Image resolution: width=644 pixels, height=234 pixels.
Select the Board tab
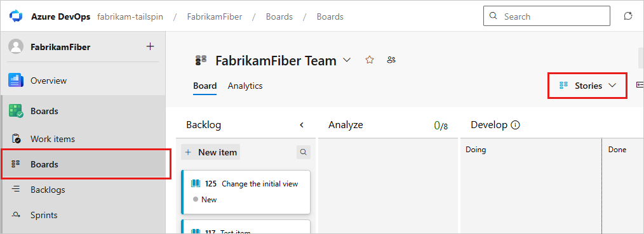pos(205,86)
